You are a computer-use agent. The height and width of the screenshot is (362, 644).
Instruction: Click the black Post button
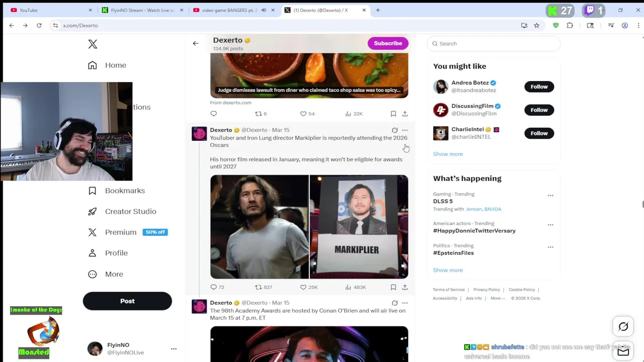(x=127, y=301)
